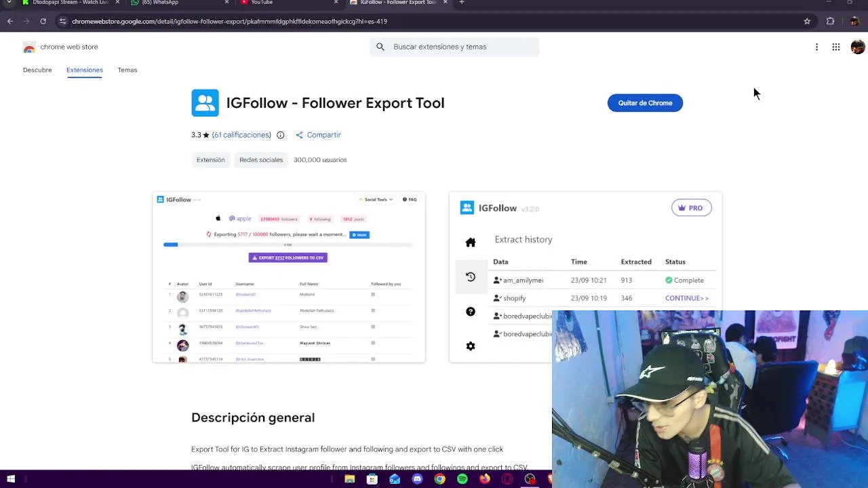This screenshot has height=488, width=868.
Task: Open Firefox from the taskbar
Action: (x=485, y=479)
